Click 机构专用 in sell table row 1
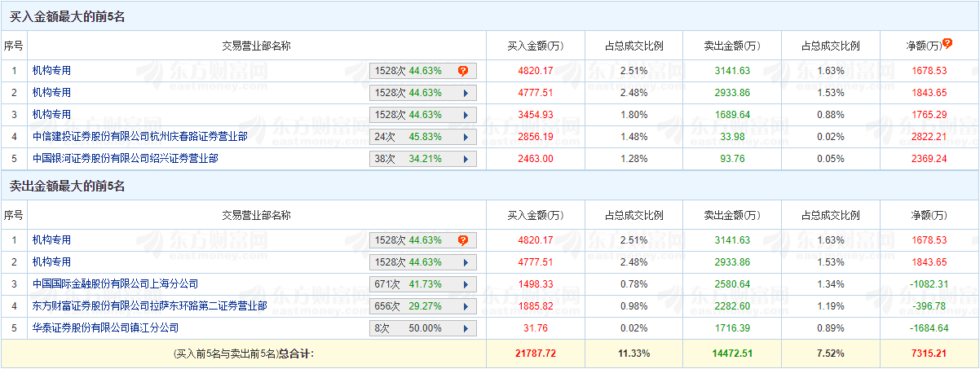The width and height of the screenshot is (980, 369). coord(51,240)
